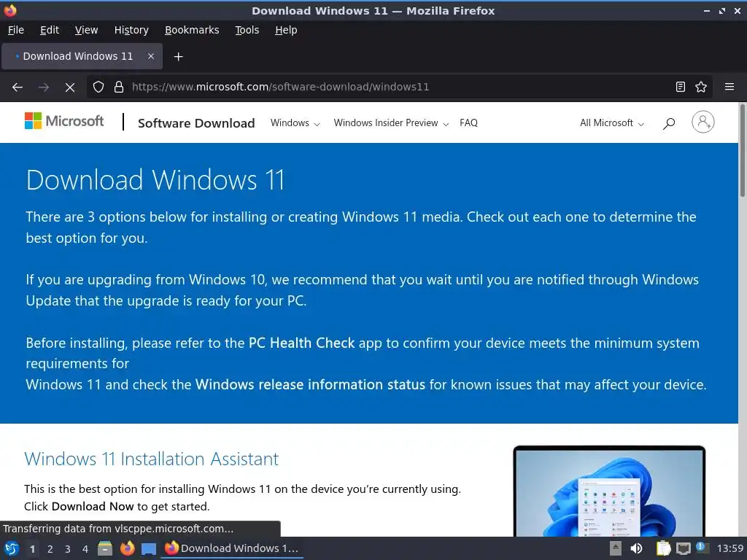Viewport: 747px width, 560px height.
Task: Launch file manager from taskbar
Action: point(105,548)
